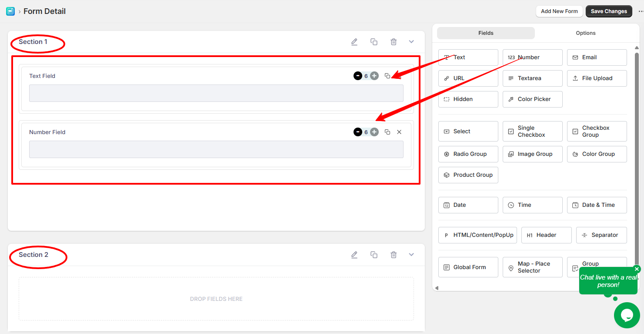
Task: Add a Color Picker field
Action: pos(532,99)
